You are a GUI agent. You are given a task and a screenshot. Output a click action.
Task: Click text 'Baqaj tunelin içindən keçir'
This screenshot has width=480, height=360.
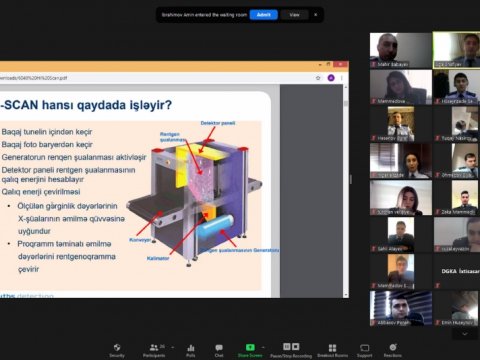47,132
